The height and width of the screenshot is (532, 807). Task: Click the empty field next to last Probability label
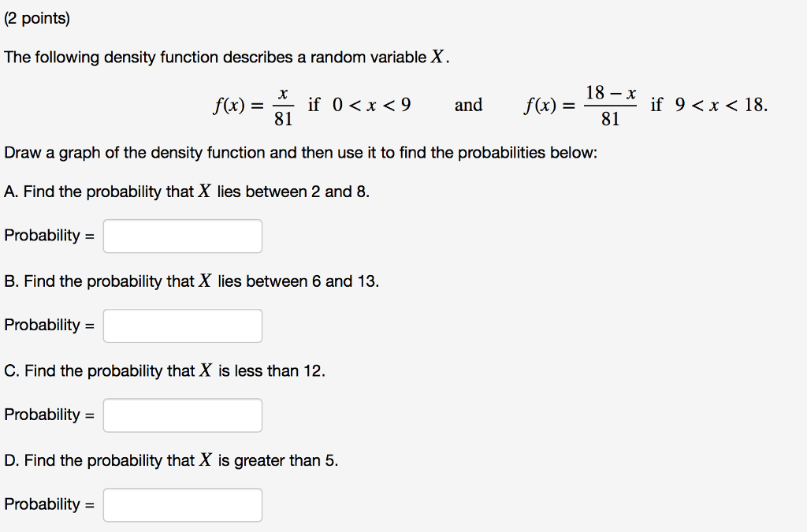point(182,505)
